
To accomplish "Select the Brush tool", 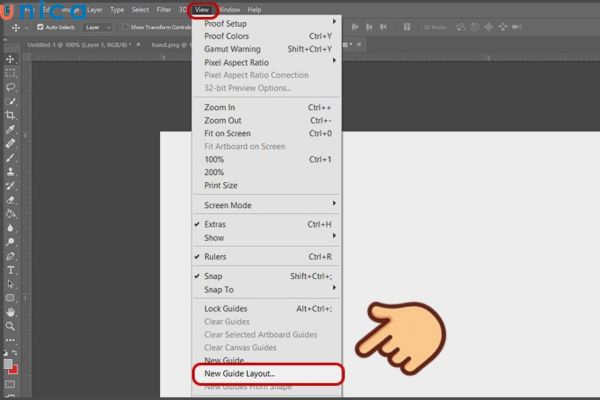I will click(x=11, y=157).
